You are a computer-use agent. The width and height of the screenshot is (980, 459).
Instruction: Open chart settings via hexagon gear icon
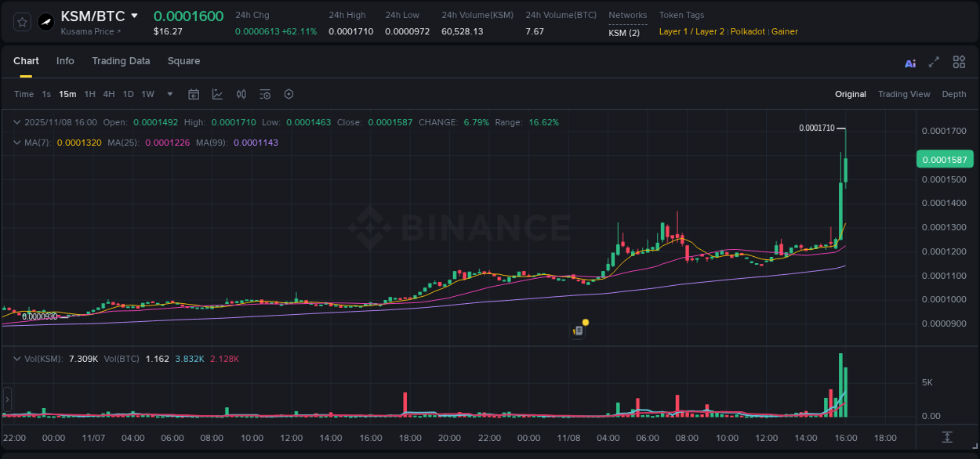(x=289, y=94)
